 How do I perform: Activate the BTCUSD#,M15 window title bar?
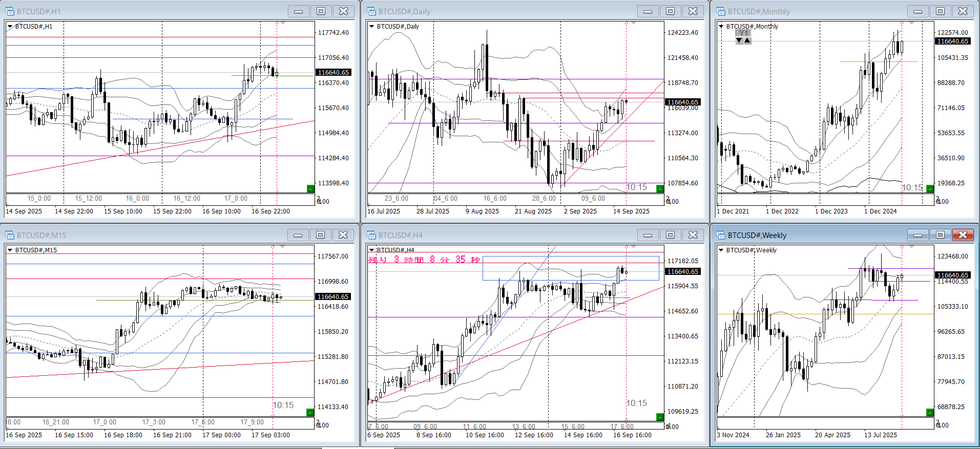(x=154, y=235)
